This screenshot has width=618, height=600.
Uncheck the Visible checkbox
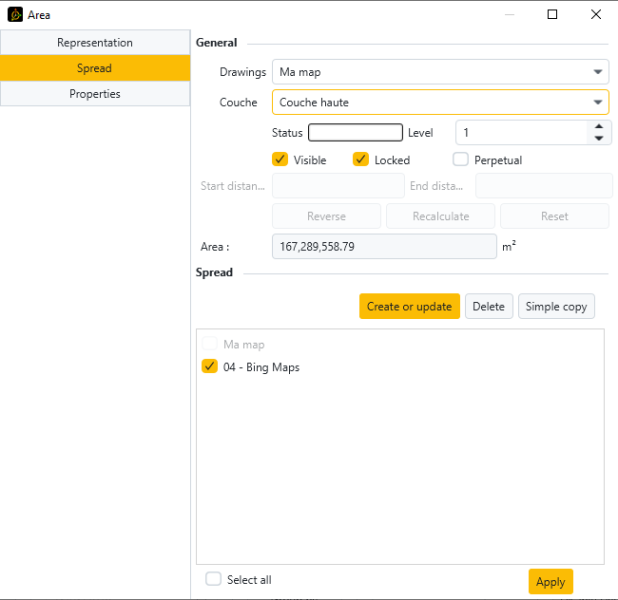[x=280, y=160]
